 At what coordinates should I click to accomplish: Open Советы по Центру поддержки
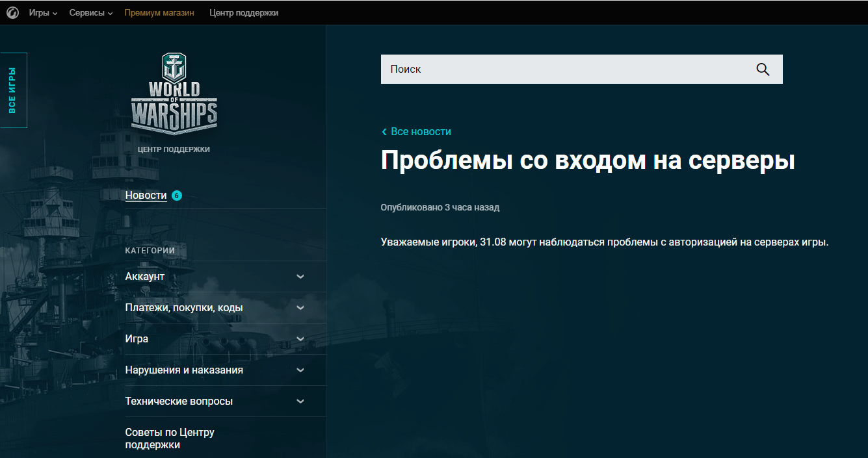(x=170, y=439)
